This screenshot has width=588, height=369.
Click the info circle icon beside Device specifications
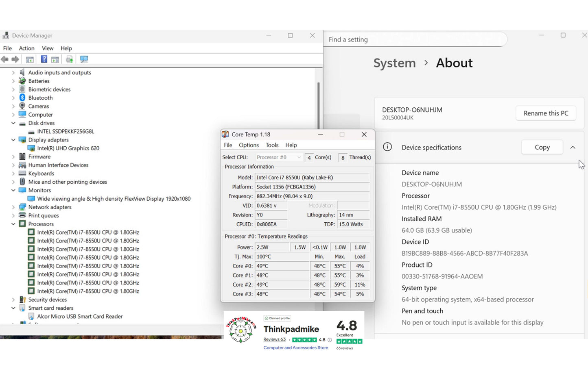[x=387, y=147]
